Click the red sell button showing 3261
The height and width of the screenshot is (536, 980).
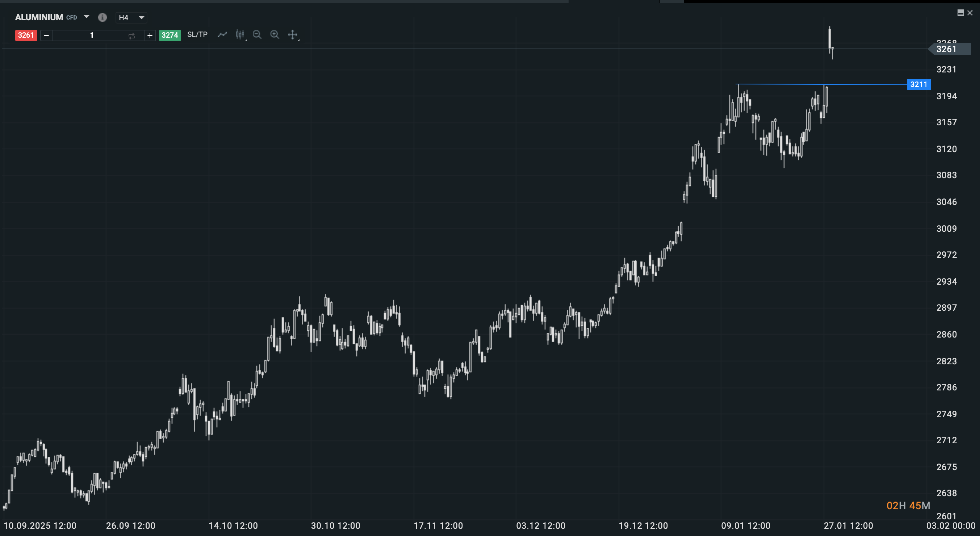(25, 35)
